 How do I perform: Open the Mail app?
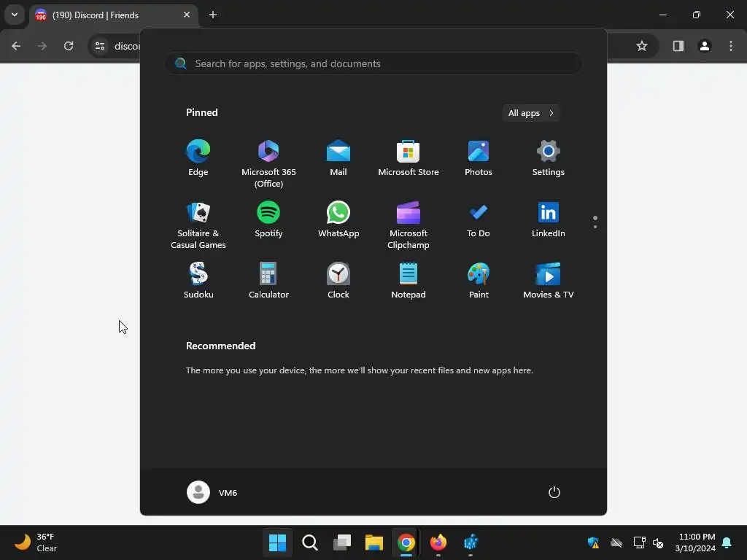(338, 158)
